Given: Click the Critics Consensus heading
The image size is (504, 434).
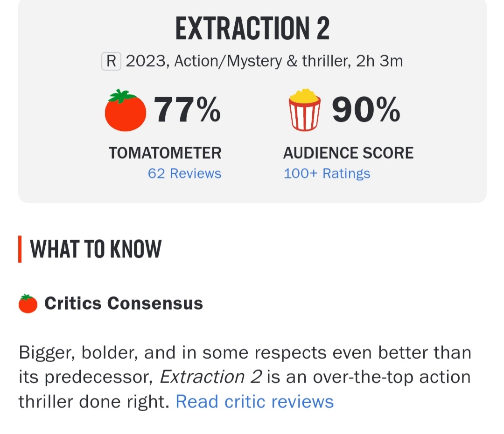Looking at the screenshot, I should tap(124, 304).
